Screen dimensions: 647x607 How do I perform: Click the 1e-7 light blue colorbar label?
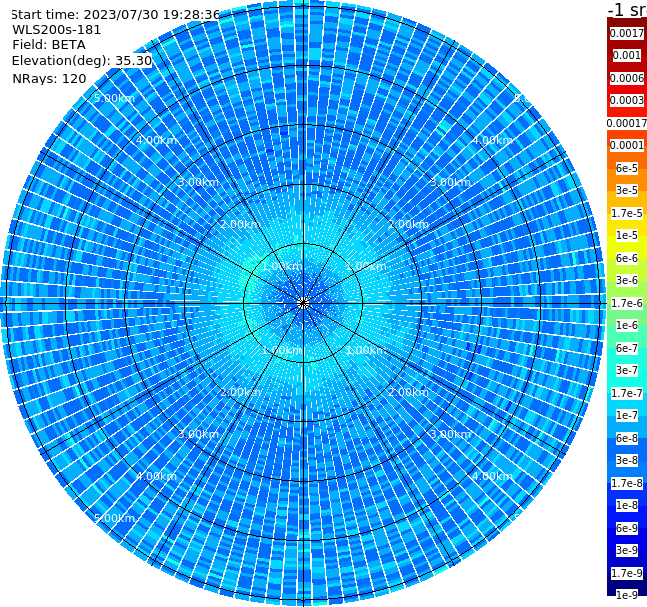coord(626,415)
